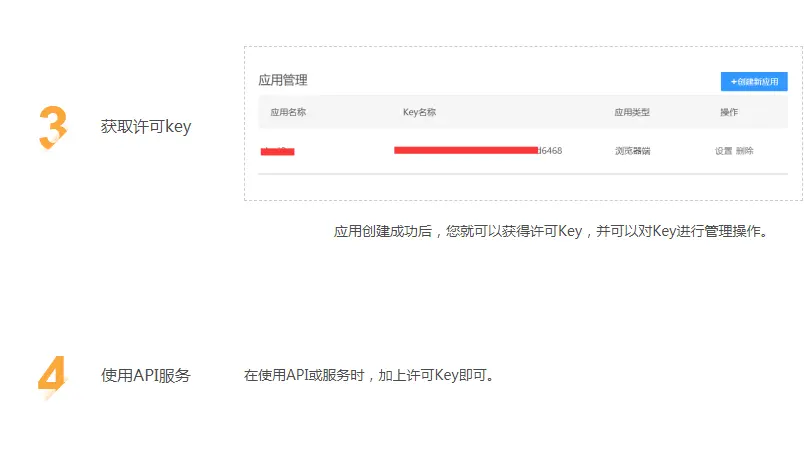Click the 使用API服务 step title
The width and height of the screenshot is (810, 450).
(x=146, y=376)
